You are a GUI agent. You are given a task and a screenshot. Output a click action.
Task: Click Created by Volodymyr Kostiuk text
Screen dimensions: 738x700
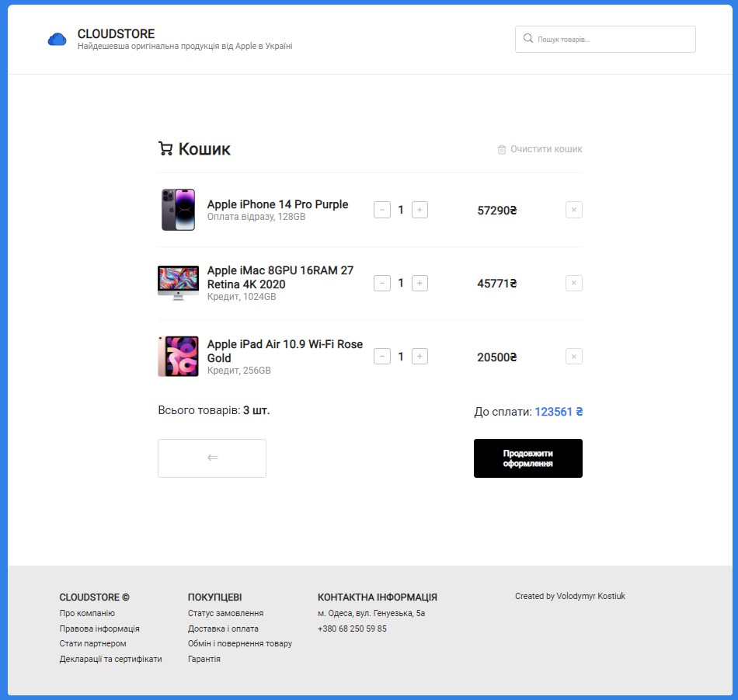click(570, 596)
